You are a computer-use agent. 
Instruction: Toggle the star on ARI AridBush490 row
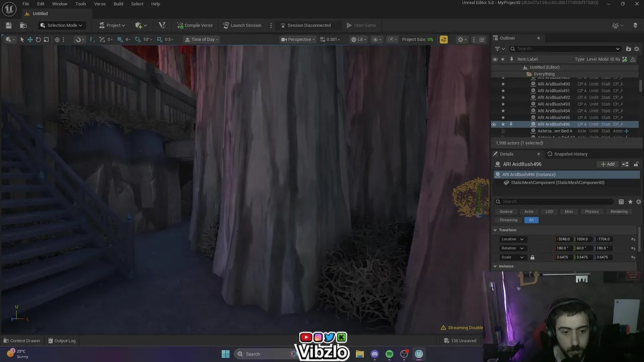[x=503, y=84]
